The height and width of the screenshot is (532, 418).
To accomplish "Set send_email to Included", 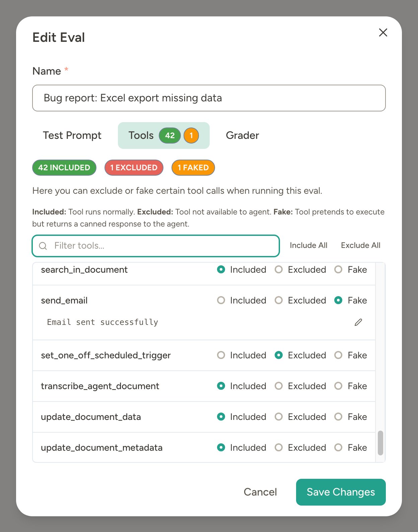I will coord(221,300).
